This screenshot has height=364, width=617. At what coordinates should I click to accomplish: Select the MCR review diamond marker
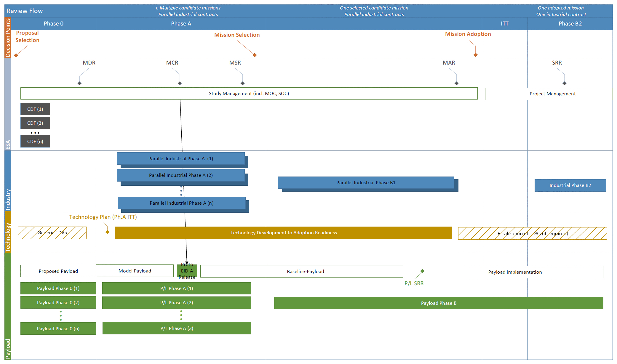point(180,83)
